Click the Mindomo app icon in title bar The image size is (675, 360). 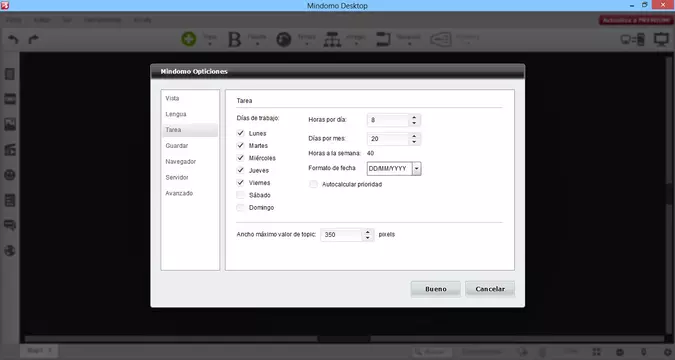(5, 5)
